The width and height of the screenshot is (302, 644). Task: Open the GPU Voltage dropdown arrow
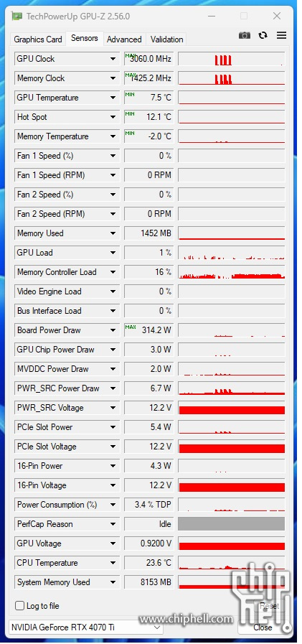113,543
